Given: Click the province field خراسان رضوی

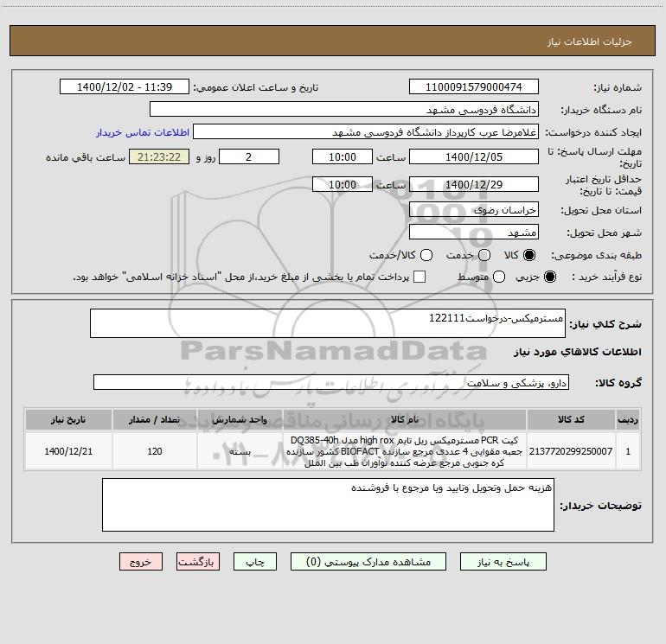Looking at the screenshot, I should pos(474,209).
